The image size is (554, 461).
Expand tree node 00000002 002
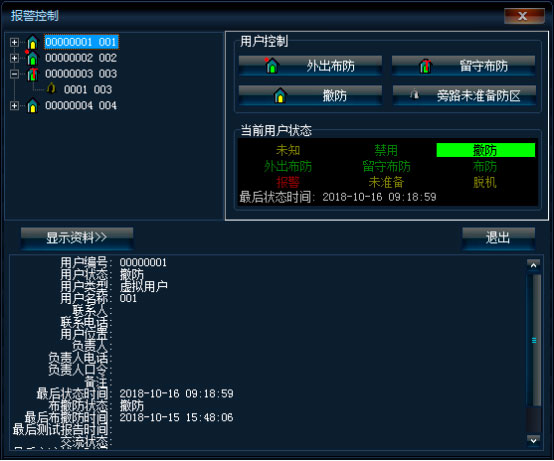[x=14, y=58]
